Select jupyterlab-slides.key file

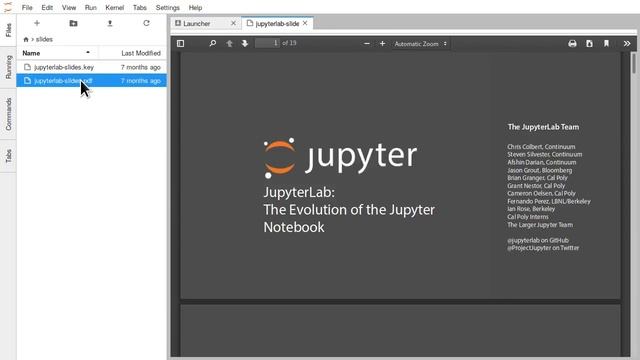pyautogui.click(x=91, y=67)
